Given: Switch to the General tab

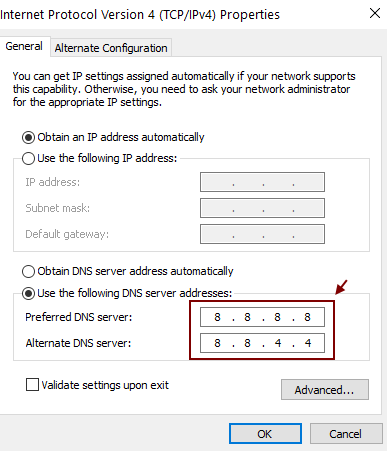Looking at the screenshot, I should (24, 46).
